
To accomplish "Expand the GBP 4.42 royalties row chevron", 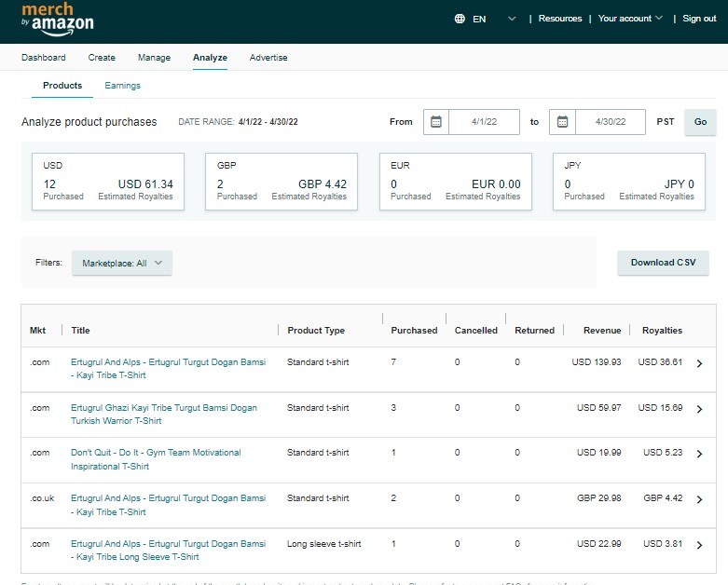I will 700,499.
